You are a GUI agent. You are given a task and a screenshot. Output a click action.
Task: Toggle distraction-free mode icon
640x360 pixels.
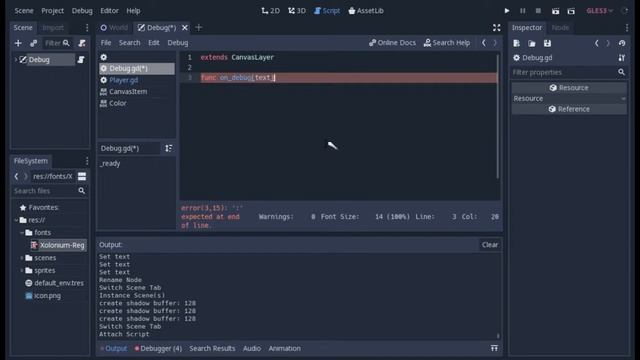(x=496, y=27)
